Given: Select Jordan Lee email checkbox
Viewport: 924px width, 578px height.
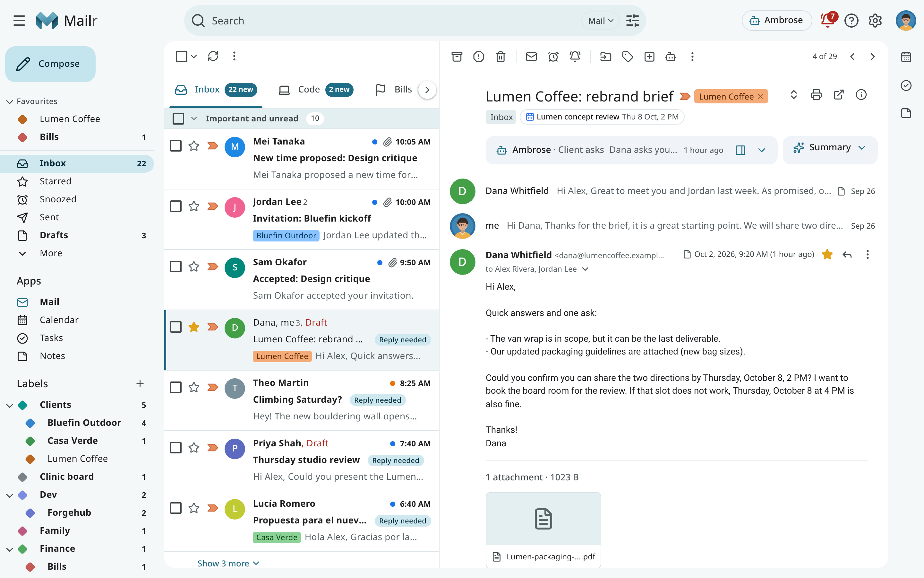Looking at the screenshot, I should point(175,206).
